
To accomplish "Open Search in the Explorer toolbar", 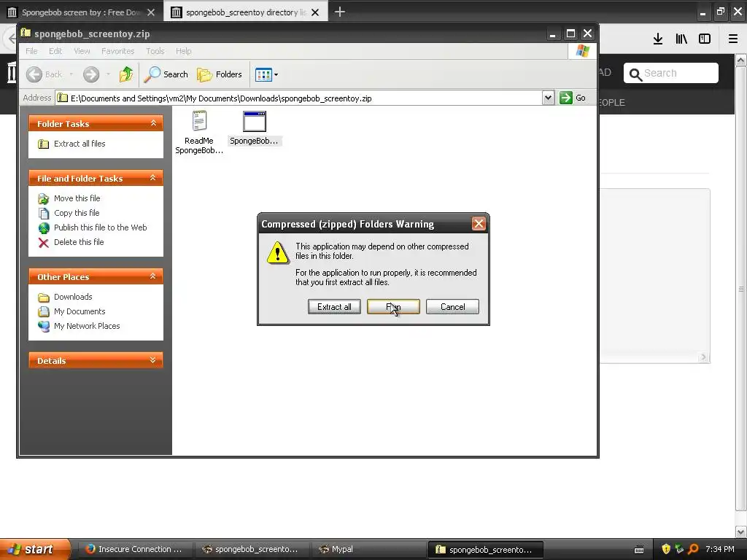I will 166,74.
